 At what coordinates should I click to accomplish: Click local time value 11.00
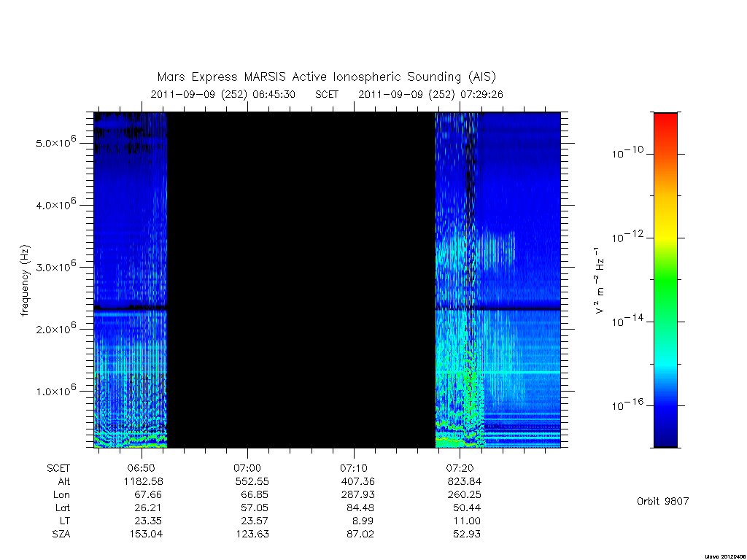[x=467, y=521]
